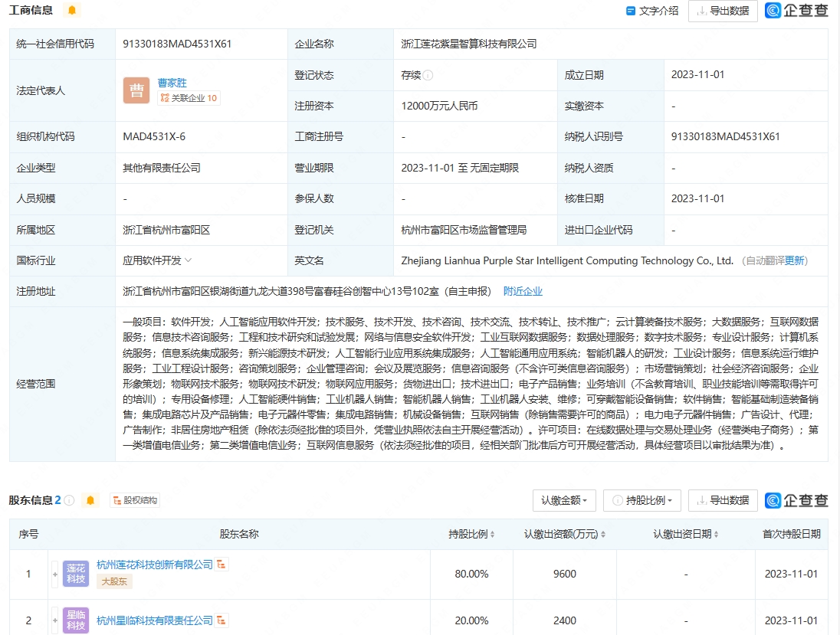Click the 20.00% shareholding value
The width and height of the screenshot is (840, 635).
tap(471, 620)
